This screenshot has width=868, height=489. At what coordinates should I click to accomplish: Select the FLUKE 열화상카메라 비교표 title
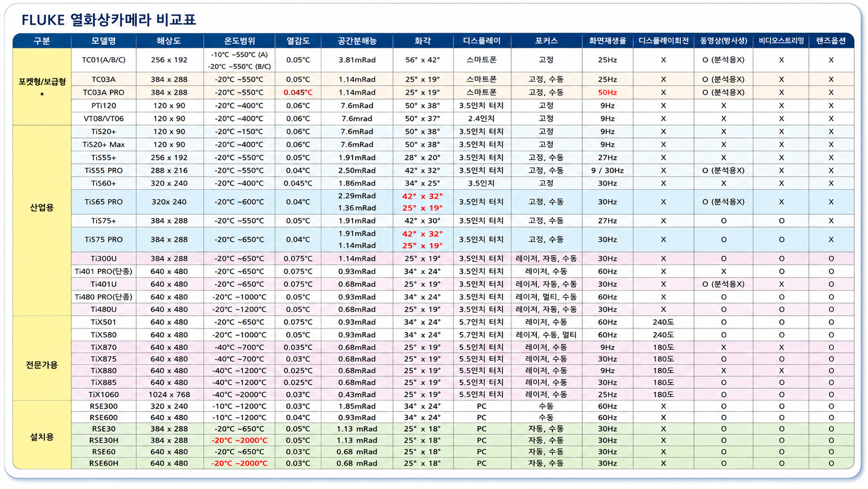pos(108,20)
